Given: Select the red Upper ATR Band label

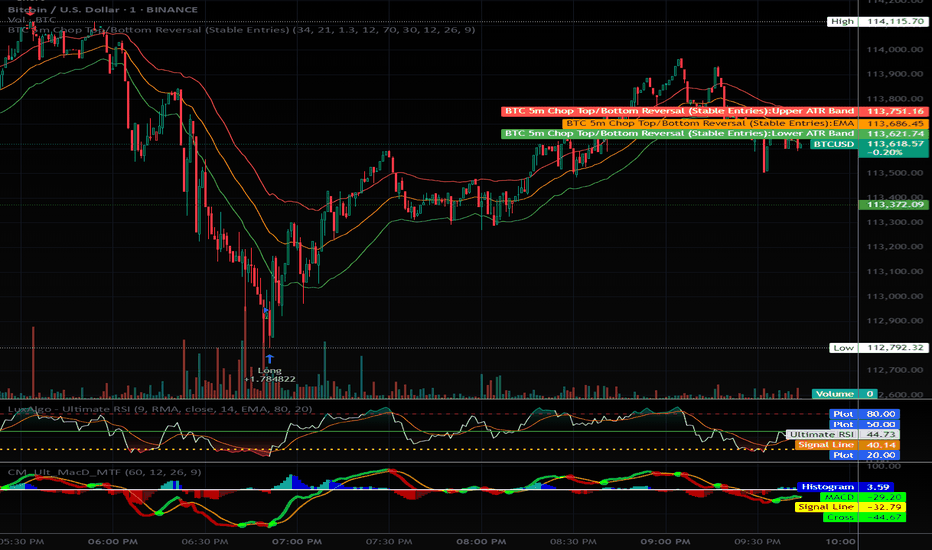Looking at the screenshot, I should point(679,111).
